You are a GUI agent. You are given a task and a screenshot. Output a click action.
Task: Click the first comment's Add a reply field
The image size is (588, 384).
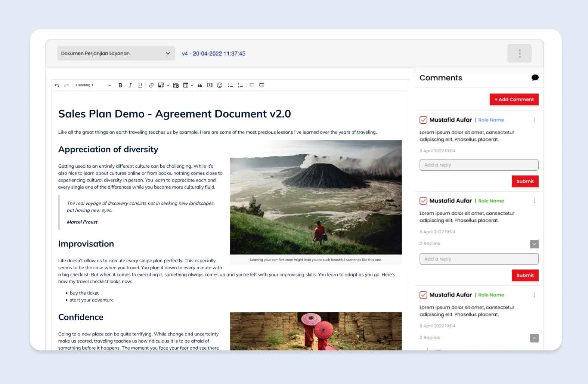tap(479, 165)
